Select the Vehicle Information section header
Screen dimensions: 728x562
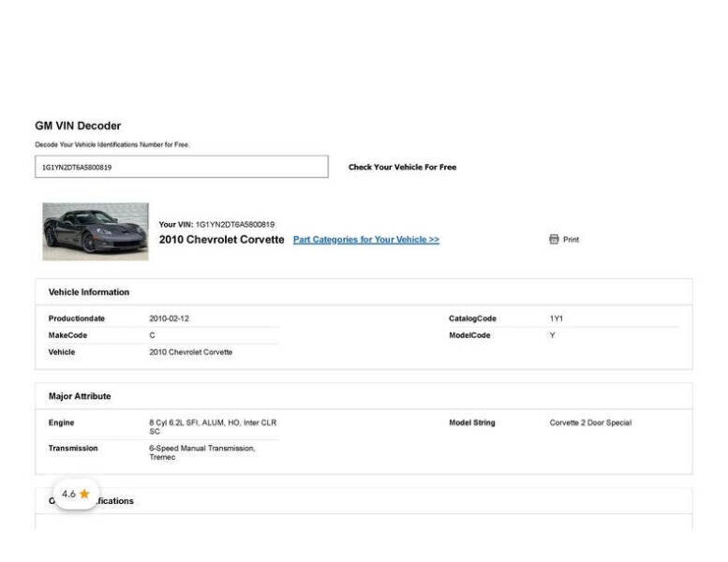pos(89,292)
